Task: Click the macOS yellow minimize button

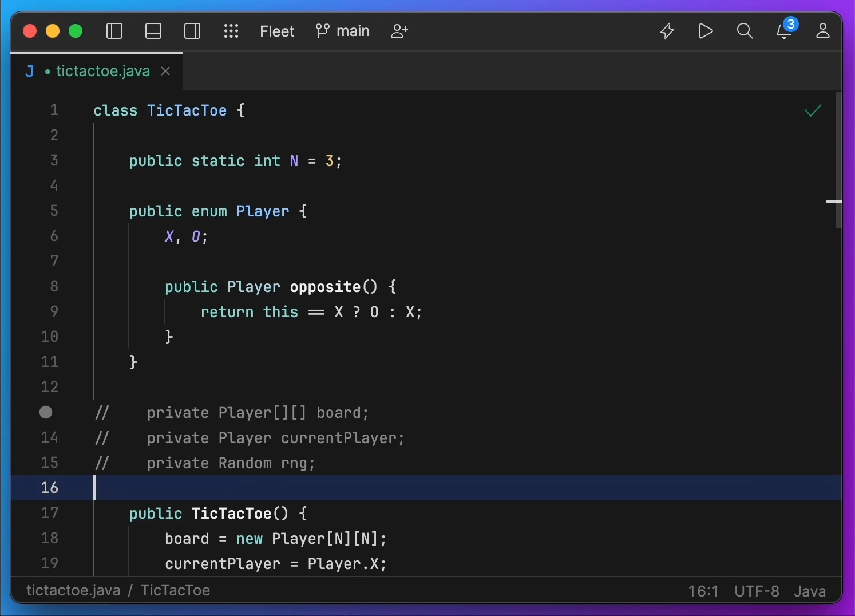Action: point(53,31)
